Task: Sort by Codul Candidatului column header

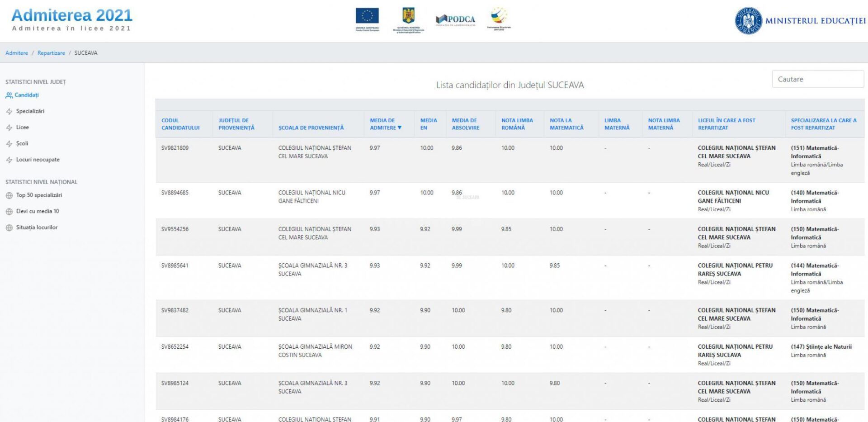Action: [180, 124]
